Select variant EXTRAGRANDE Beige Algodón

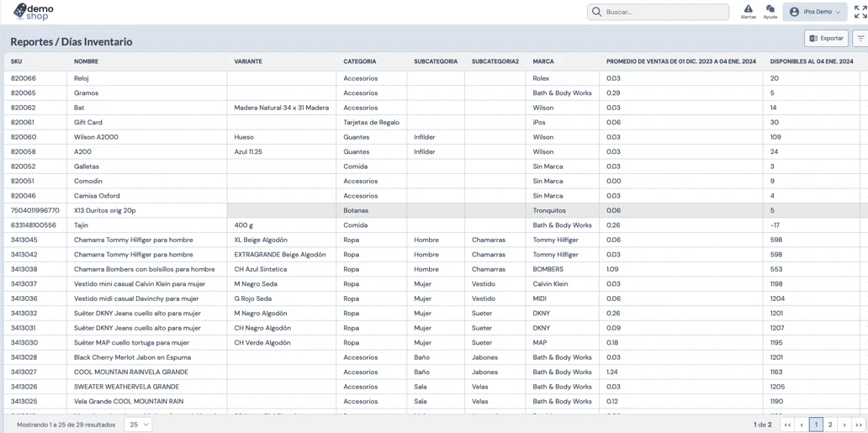[x=280, y=254]
